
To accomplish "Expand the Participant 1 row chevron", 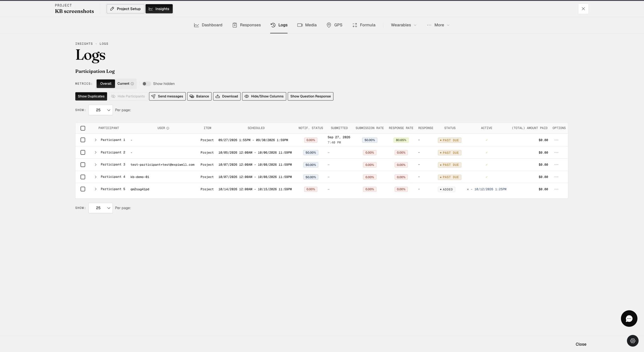I will [x=96, y=140].
